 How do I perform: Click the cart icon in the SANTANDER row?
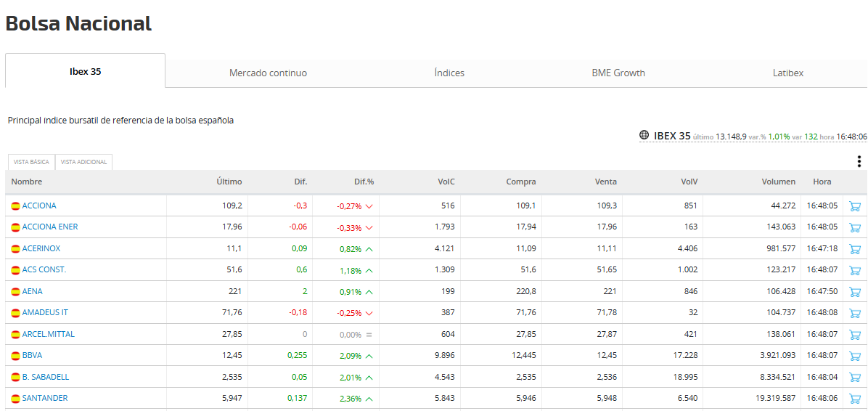click(x=854, y=398)
